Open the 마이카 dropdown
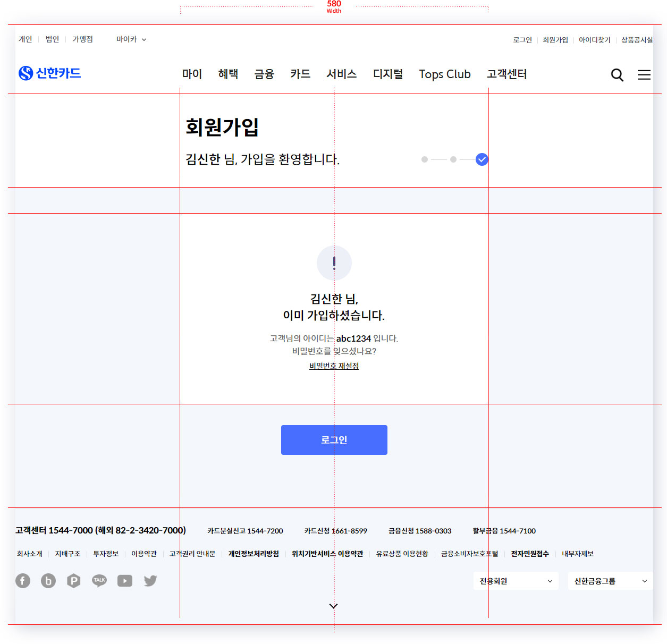The image size is (667, 644). [x=131, y=39]
